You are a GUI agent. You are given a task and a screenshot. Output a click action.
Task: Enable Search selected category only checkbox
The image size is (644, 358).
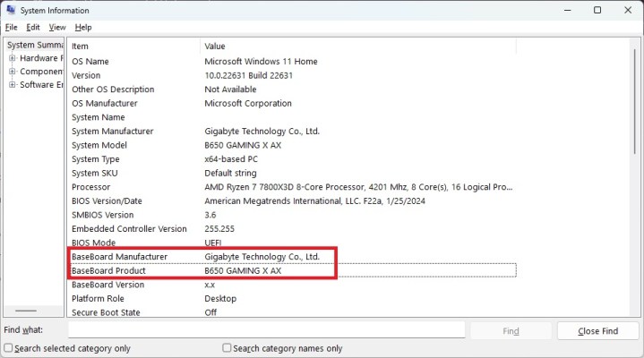pyautogui.click(x=9, y=348)
